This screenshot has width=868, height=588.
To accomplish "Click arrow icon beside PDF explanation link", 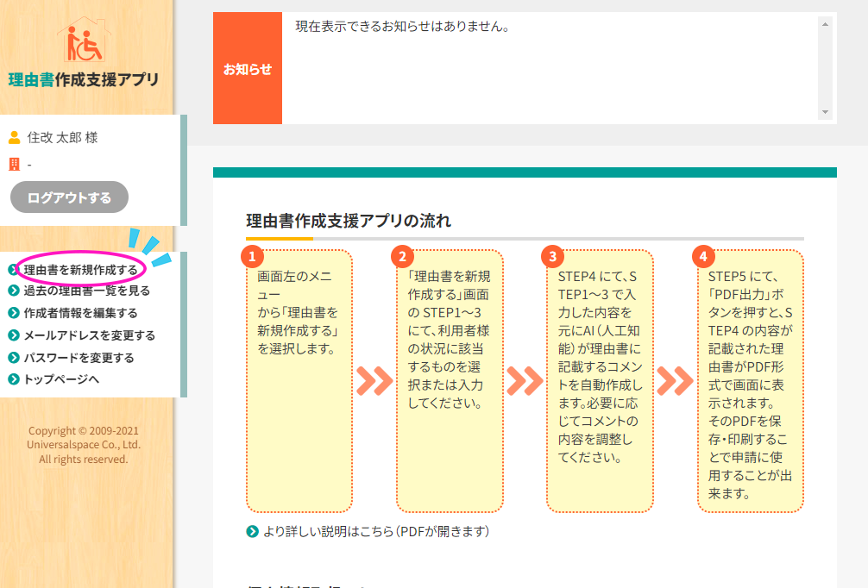I will click(x=252, y=531).
